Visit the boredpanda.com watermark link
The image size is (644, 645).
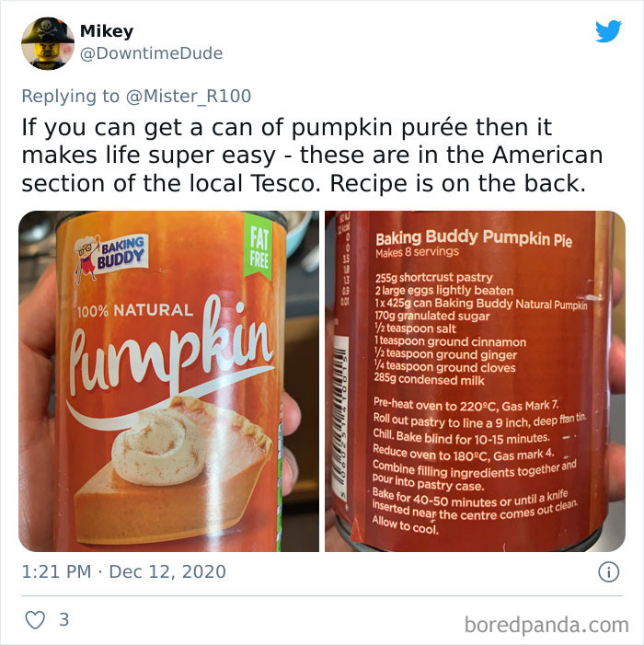546,626
